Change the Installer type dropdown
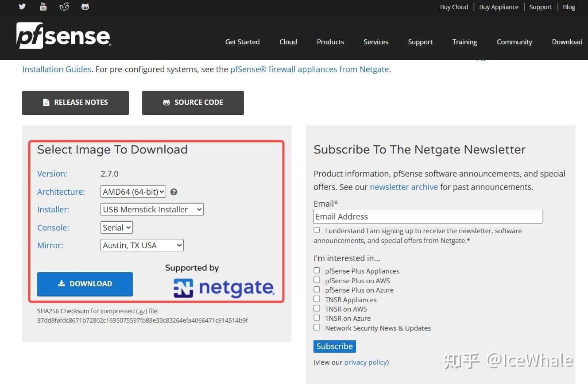Screen dimensions: 588x385 pyautogui.click(x=152, y=209)
